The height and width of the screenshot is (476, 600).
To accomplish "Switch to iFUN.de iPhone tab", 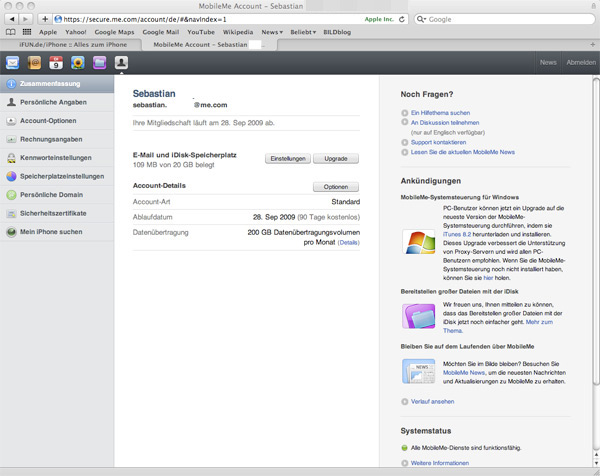I will 73,45.
